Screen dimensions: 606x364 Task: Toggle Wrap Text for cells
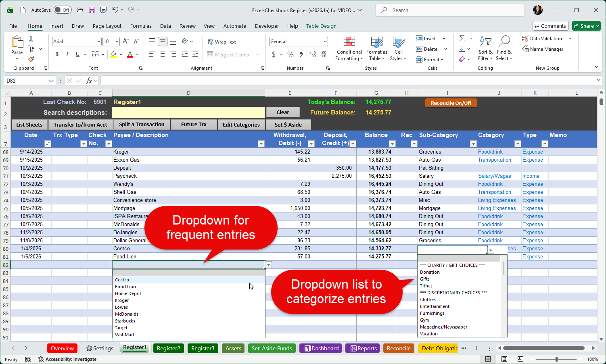222,42
